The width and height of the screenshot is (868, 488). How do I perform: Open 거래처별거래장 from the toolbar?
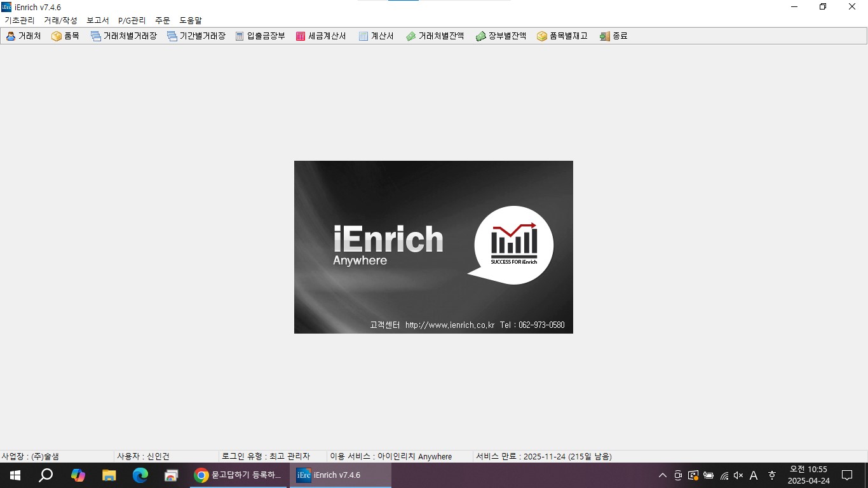[x=96, y=36]
